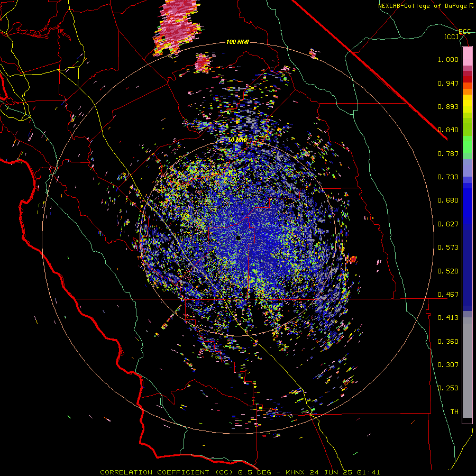
Task: Click the [CC] legend heading
Action: click(452, 36)
